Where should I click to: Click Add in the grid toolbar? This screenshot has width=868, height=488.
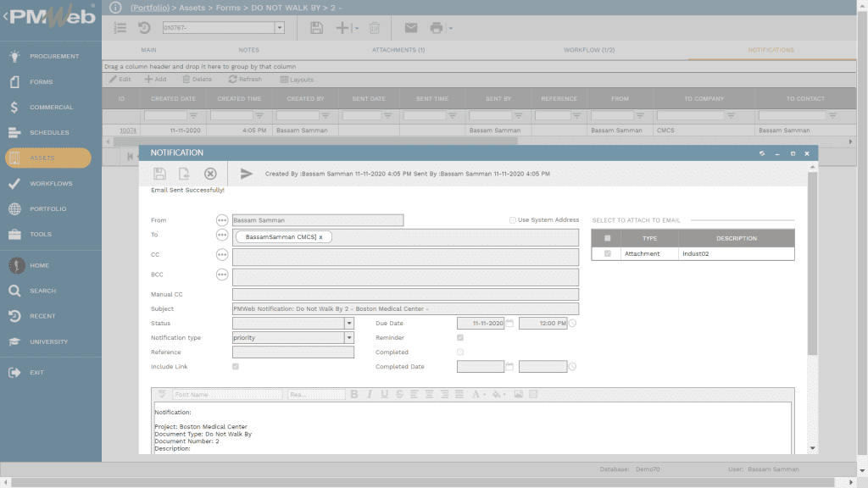pyautogui.click(x=156, y=80)
